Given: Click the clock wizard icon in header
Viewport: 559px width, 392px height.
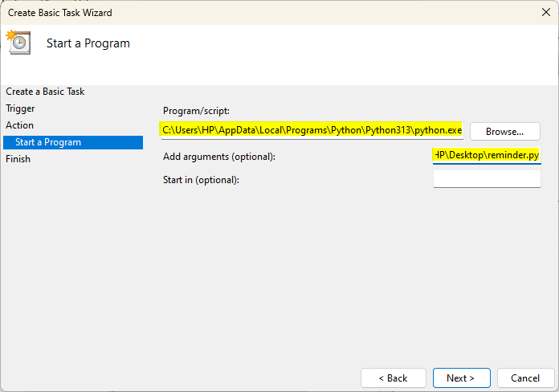Looking at the screenshot, I should click(x=18, y=43).
